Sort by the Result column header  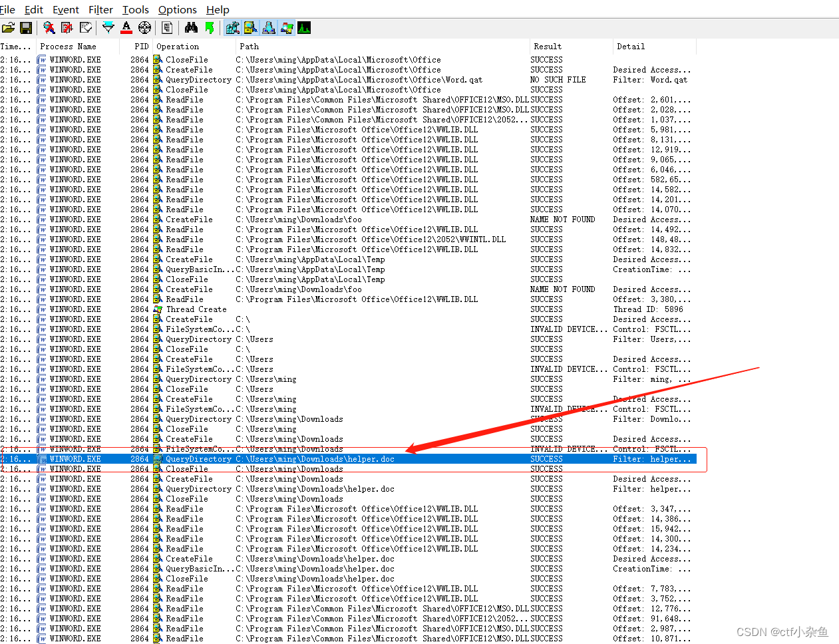[571, 47]
